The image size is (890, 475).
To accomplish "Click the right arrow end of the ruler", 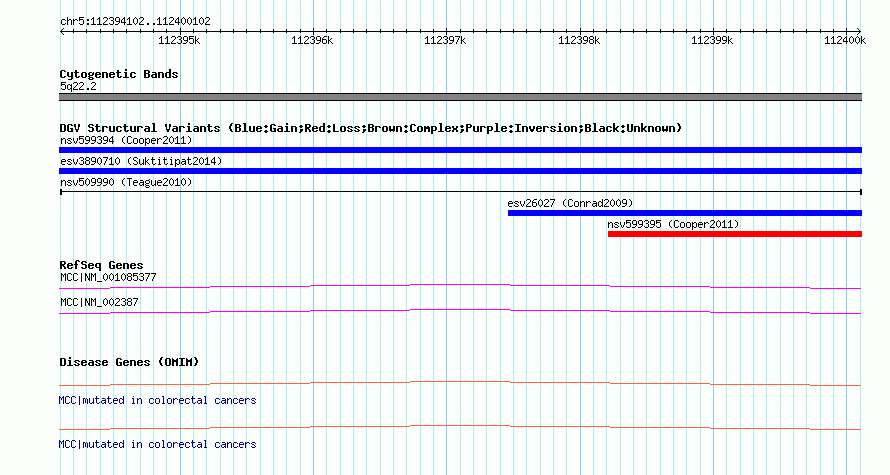I will (858, 31).
